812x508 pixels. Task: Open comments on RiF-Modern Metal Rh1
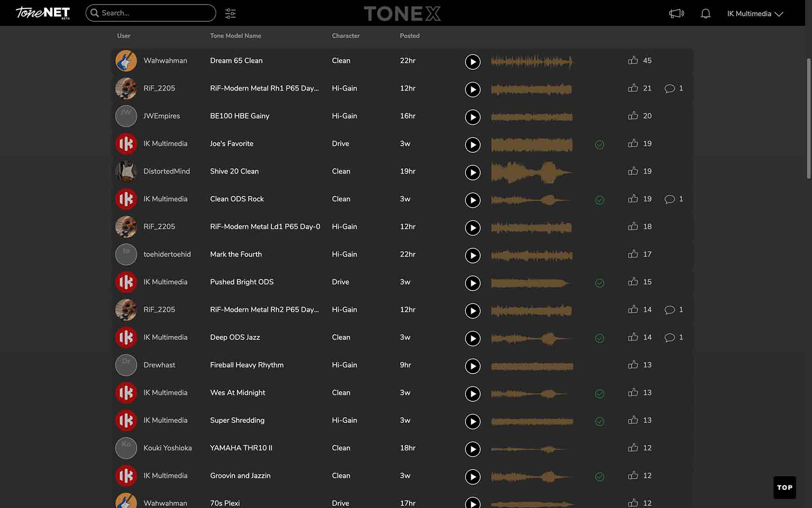[x=670, y=88]
